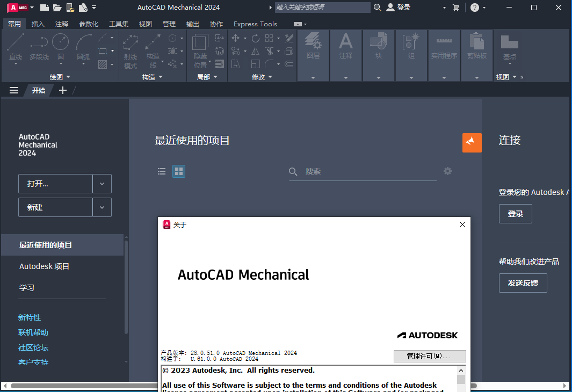The width and height of the screenshot is (572, 392).
Task: Switch to the 视图 (View) ribbon tab
Action: click(145, 24)
